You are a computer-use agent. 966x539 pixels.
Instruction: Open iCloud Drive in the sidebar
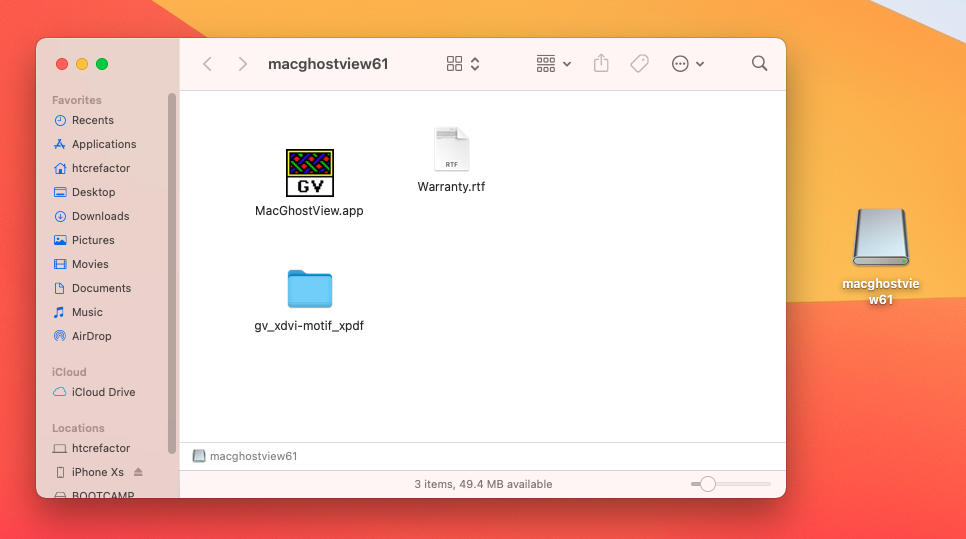[106, 392]
